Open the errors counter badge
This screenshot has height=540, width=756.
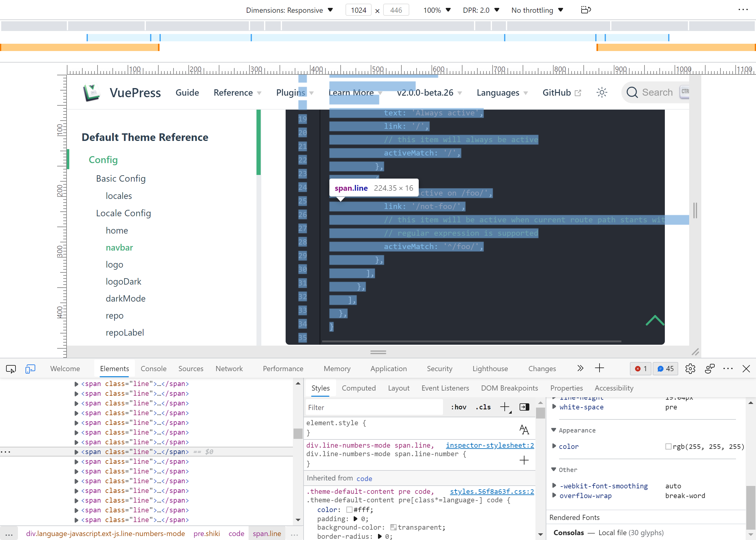pyautogui.click(x=641, y=369)
